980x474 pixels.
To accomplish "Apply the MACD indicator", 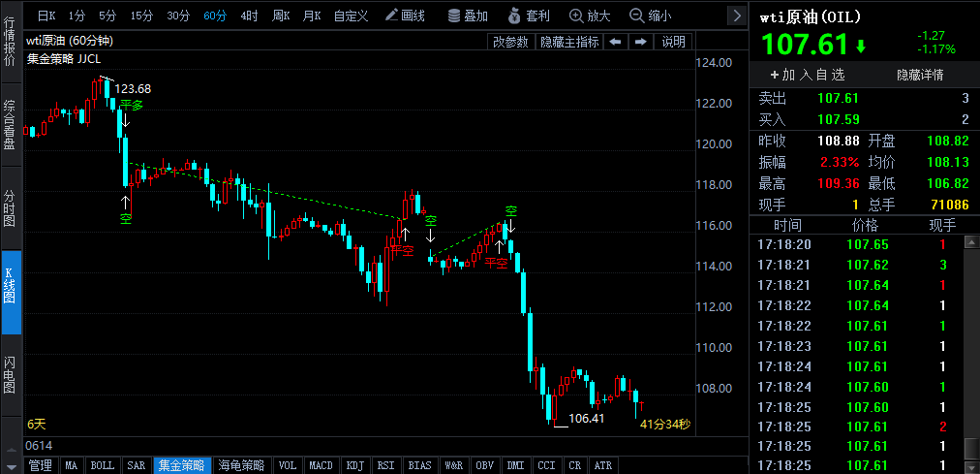I will (x=322, y=465).
